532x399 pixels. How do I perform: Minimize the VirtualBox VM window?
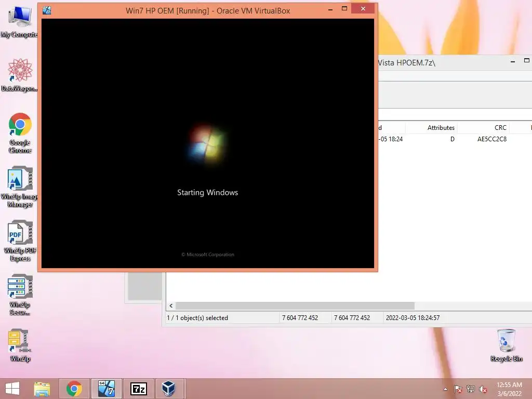pyautogui.click(x=330, y=9)
